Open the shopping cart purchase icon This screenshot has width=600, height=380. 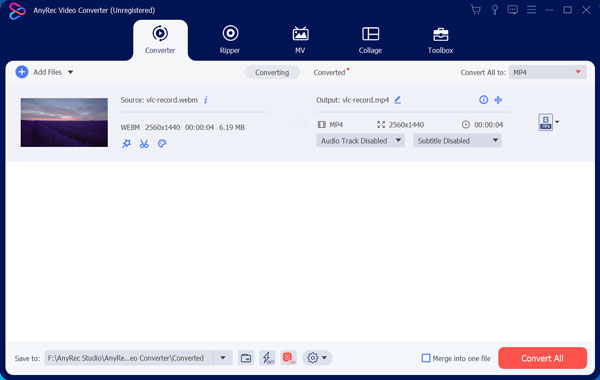pos(476,10)
